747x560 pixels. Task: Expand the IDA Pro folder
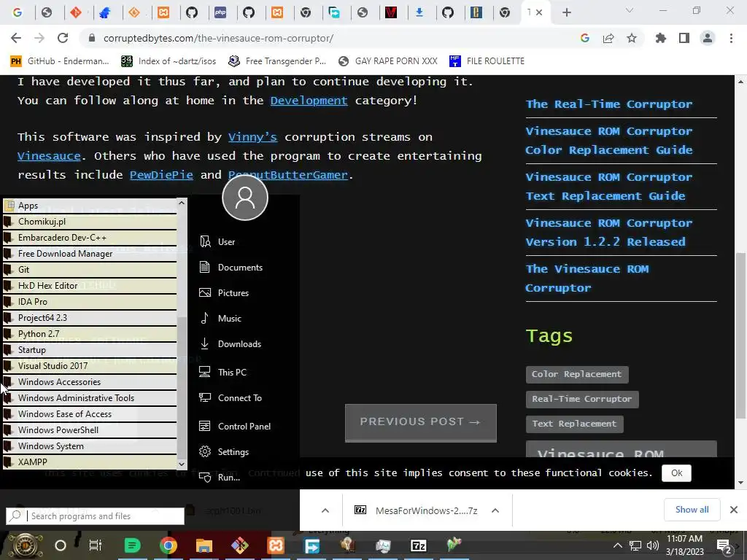click(90, 302)
